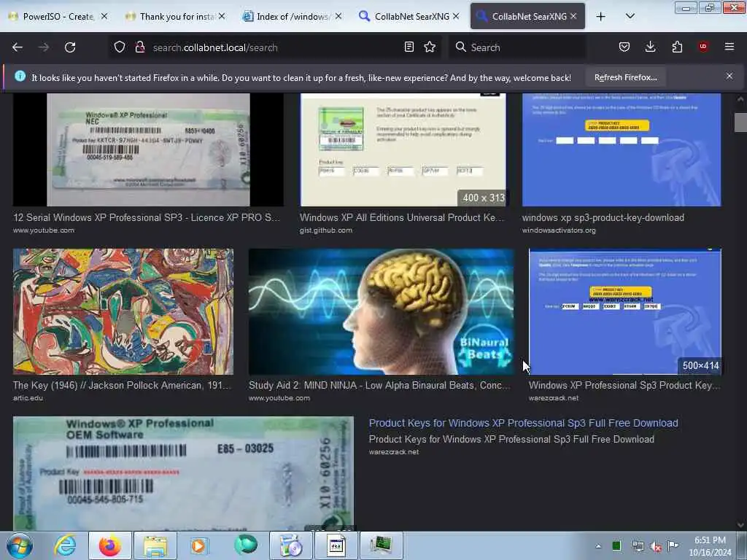Open the 500×414 warezcrack product key image

point(624,311)
